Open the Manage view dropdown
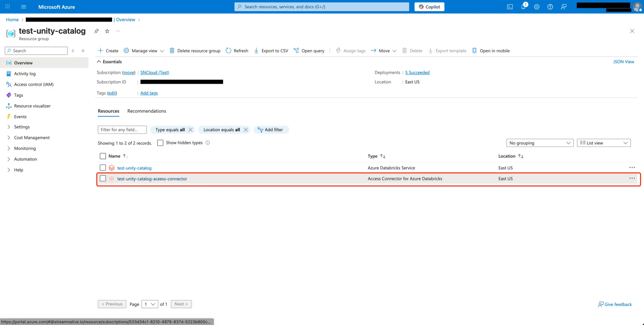This screenshot has width=644, height=325. [144, 51]
